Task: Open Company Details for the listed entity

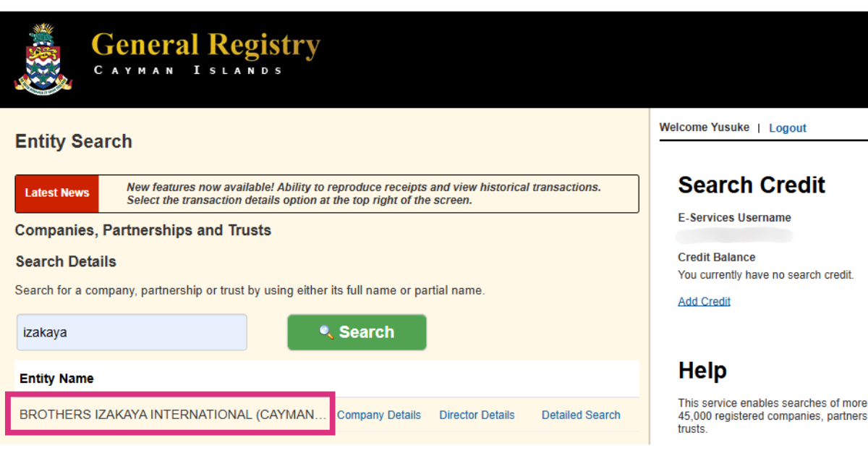Action: click(x=379, y=415)
